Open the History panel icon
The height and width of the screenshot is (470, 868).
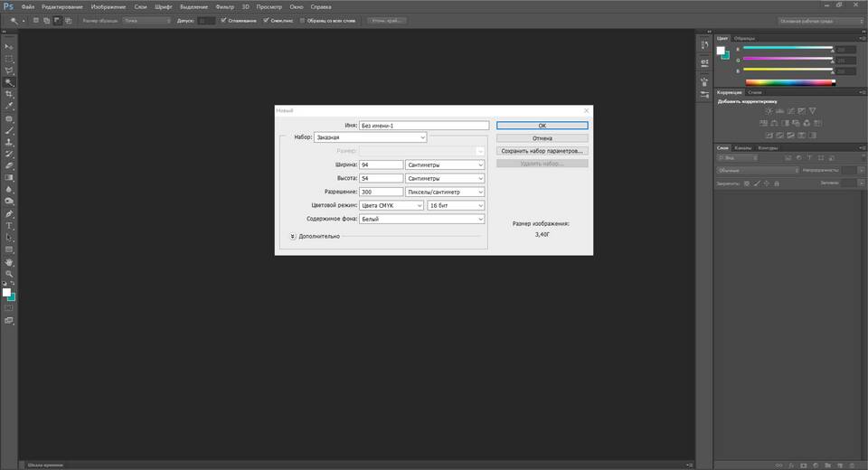704,45
